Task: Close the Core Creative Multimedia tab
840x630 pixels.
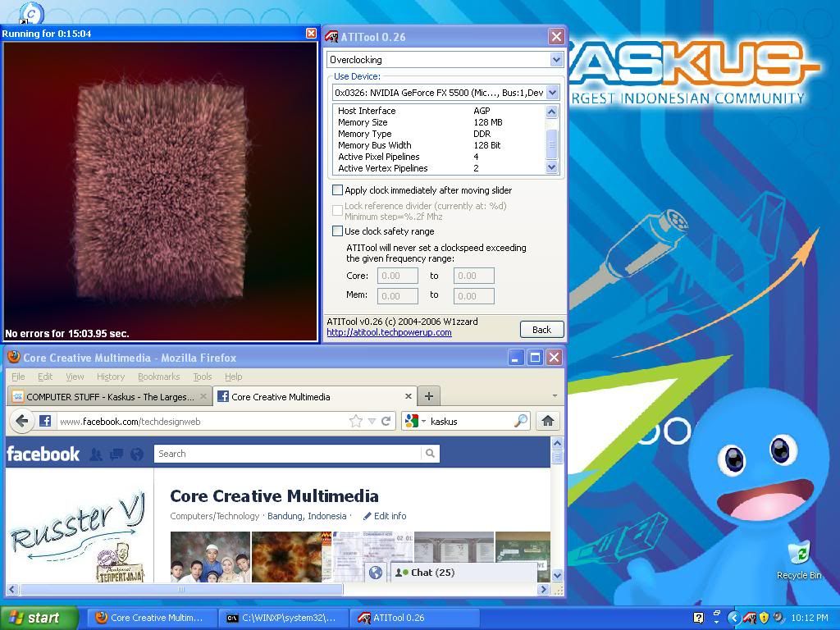Action: tap(409, 396)
